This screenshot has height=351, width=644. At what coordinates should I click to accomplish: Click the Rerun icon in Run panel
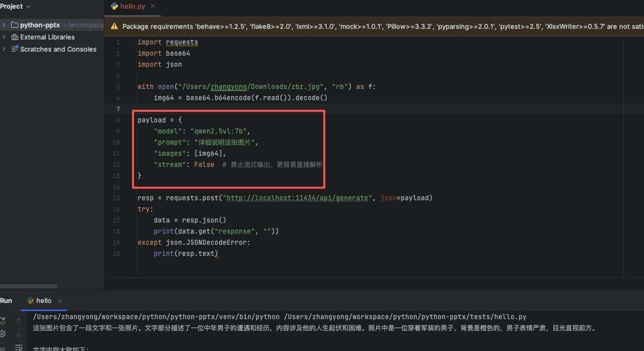(x=2, y=321)
